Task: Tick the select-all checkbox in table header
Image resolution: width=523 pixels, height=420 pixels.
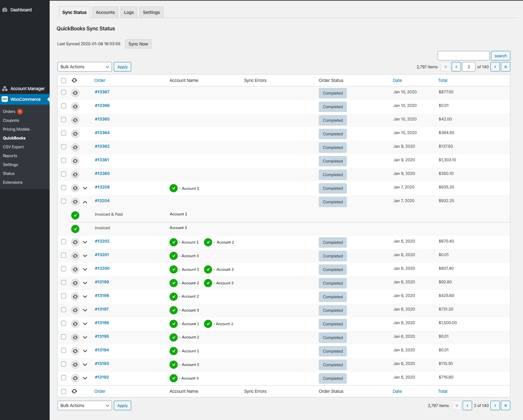Action: coord(64,81)
